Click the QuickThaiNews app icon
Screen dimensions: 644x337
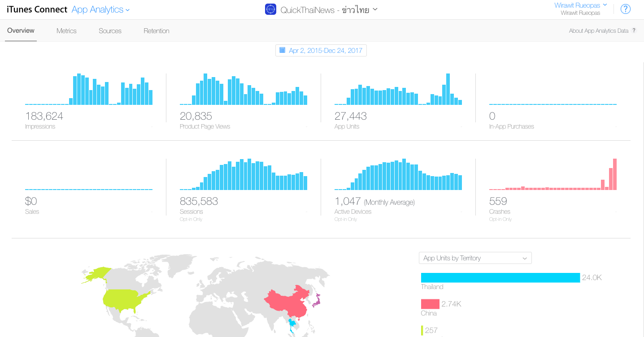coord(270,9)
